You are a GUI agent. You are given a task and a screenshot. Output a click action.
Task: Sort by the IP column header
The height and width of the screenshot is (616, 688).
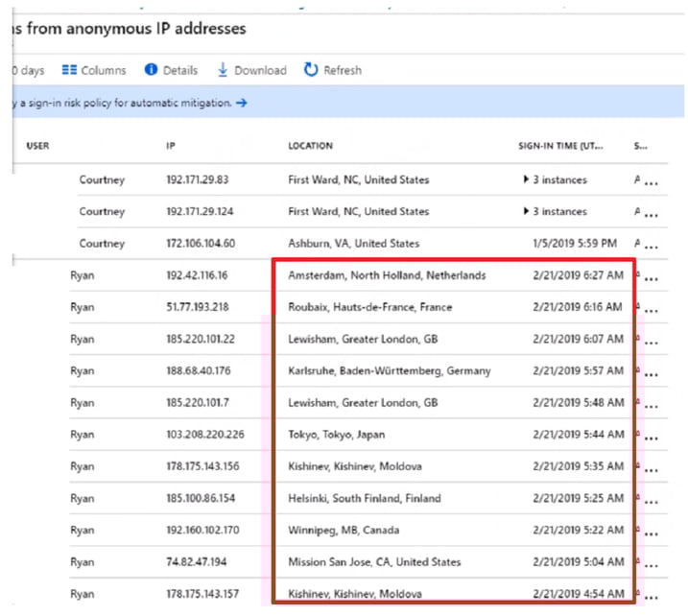171,146
